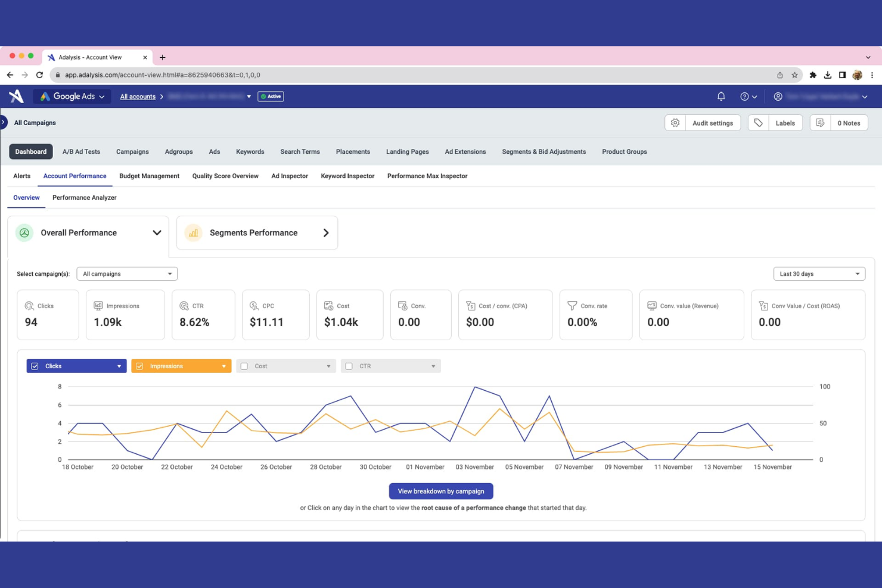Viewport: 882px width, 588px height.
Task: Click View breakdown by campaign
Action: coord(441,491)
